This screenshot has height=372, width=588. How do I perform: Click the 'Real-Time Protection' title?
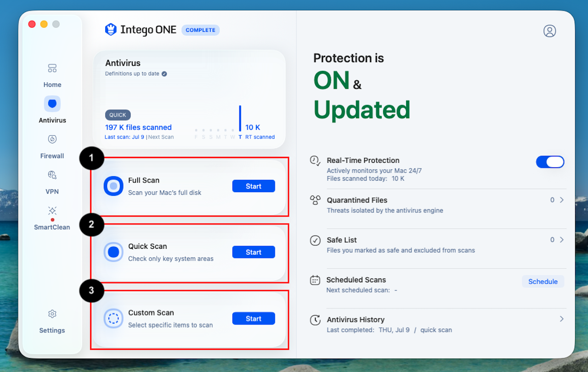(363, 160)
